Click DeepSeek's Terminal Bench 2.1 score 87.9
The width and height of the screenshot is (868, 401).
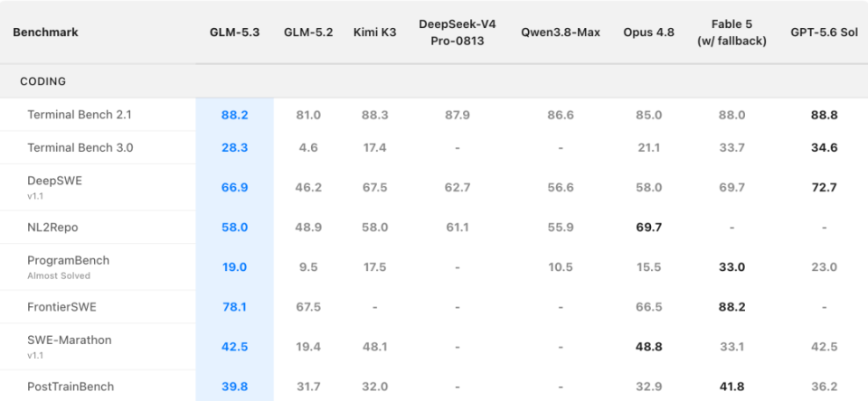pos(458,115)
